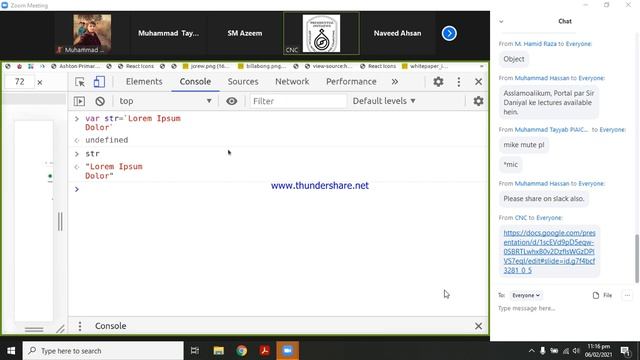Attach a File in chat
Viewport: 640px width, 360px height.
[x=602, y=295]
